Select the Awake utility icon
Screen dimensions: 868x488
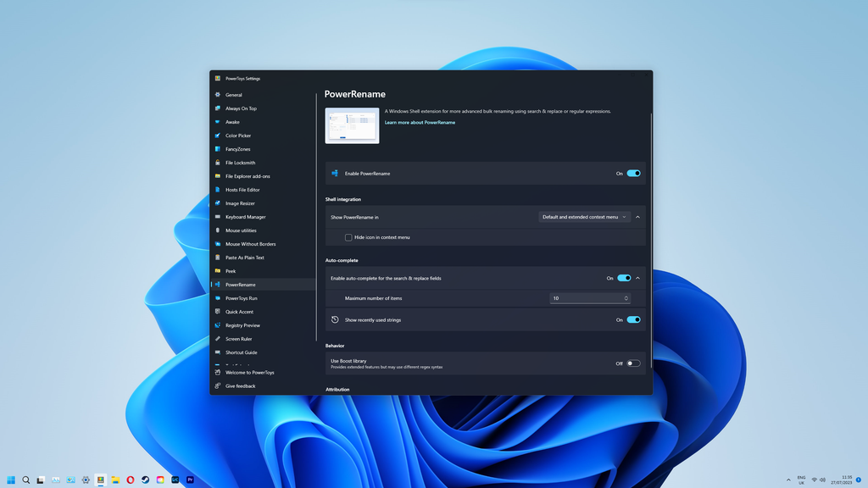tap(219, 121)
